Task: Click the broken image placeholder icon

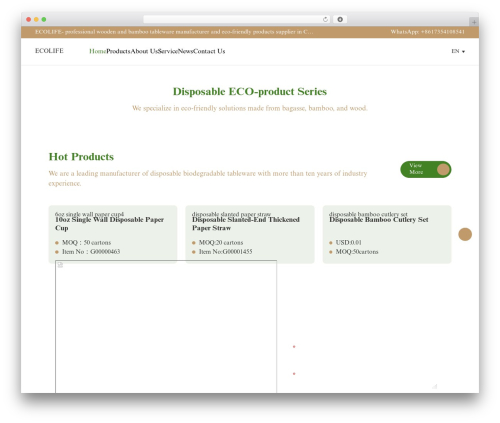Action: click(x=60, y=265)
